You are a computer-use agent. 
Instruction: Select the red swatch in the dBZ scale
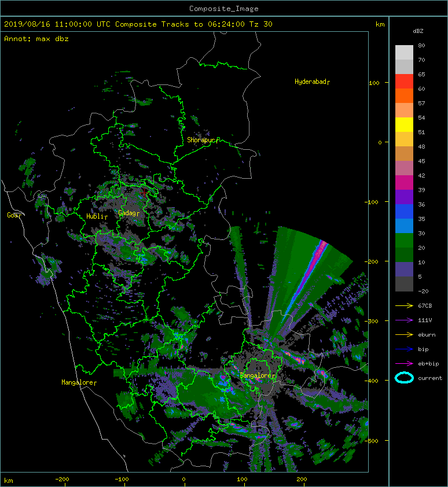click(404, 82)
